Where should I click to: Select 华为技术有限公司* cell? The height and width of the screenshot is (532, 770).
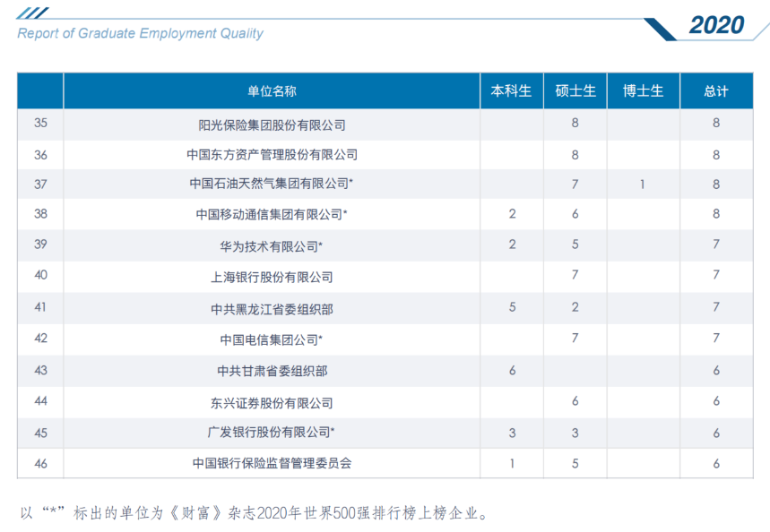[x=272, y=246]
